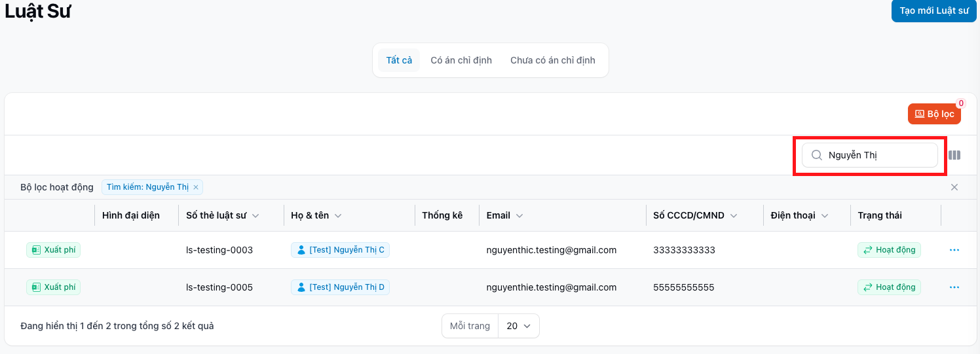980x354 pixels.
Task: Select the Chưa có án chỉ định tab
Action: tap(553, 60)
